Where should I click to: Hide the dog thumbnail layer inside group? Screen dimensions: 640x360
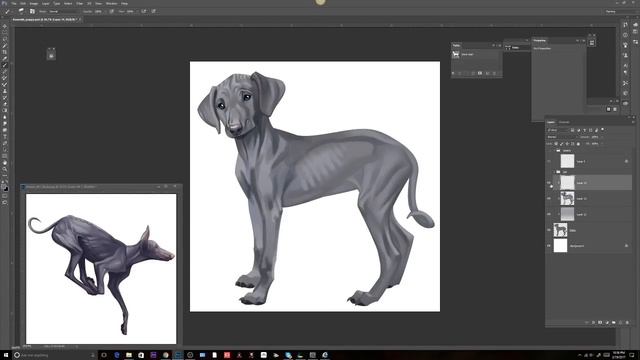click(549, 198)
